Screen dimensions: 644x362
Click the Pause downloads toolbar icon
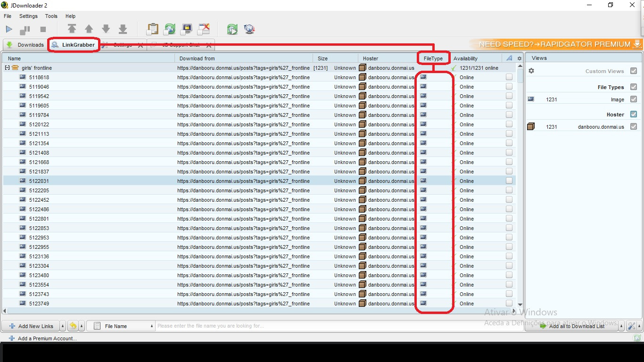point(25,29)
